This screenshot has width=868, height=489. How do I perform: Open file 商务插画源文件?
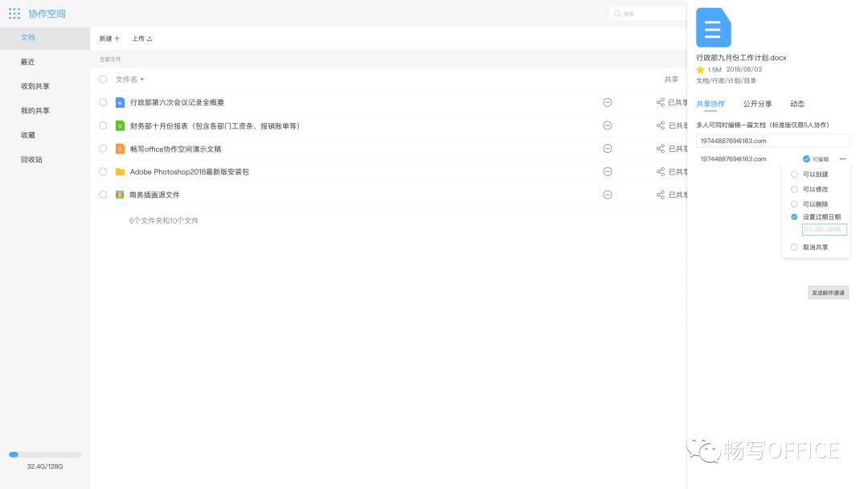[154, 195]
